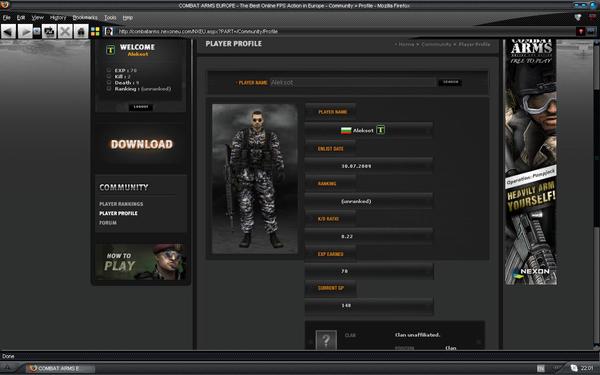The image size is (600, 375).
Task: Click the Firefox logo in the title bar
Action: 5,5
